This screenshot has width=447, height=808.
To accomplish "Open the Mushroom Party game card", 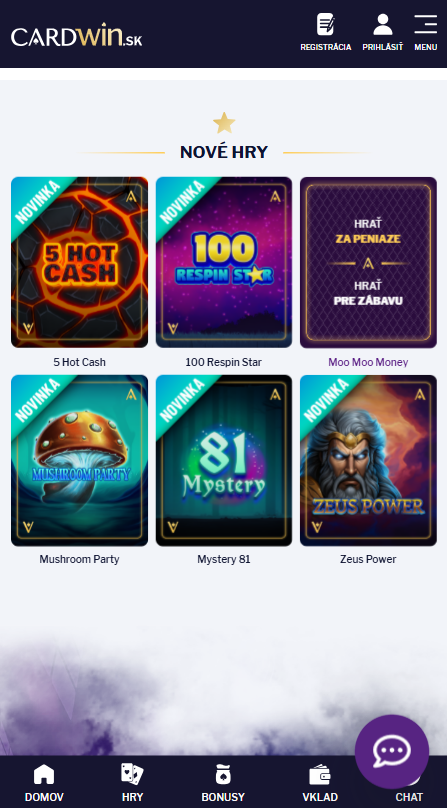I will [79, 460].
